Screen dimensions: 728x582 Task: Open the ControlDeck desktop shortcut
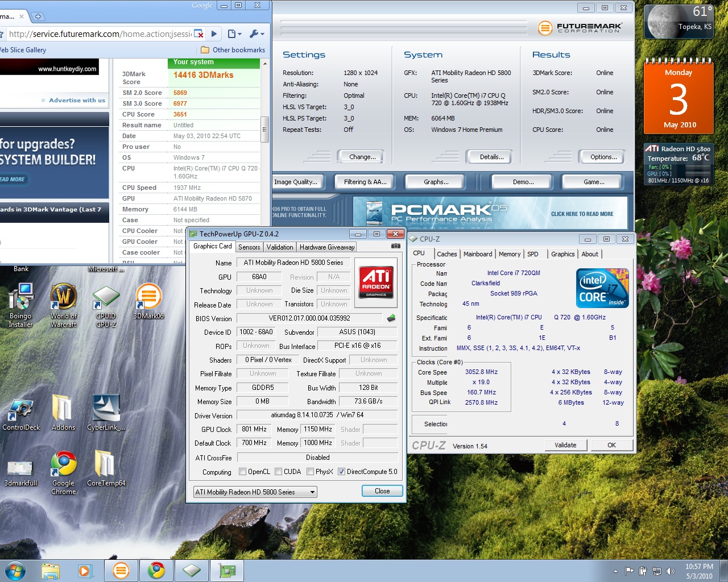pyautogui.click(x=21, y=415)
